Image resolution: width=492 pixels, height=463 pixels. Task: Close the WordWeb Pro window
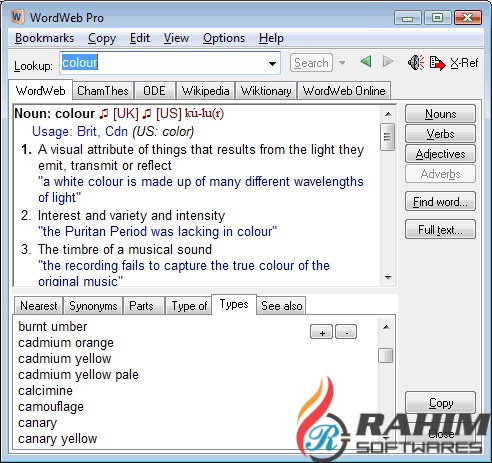(x=468, y=17)
